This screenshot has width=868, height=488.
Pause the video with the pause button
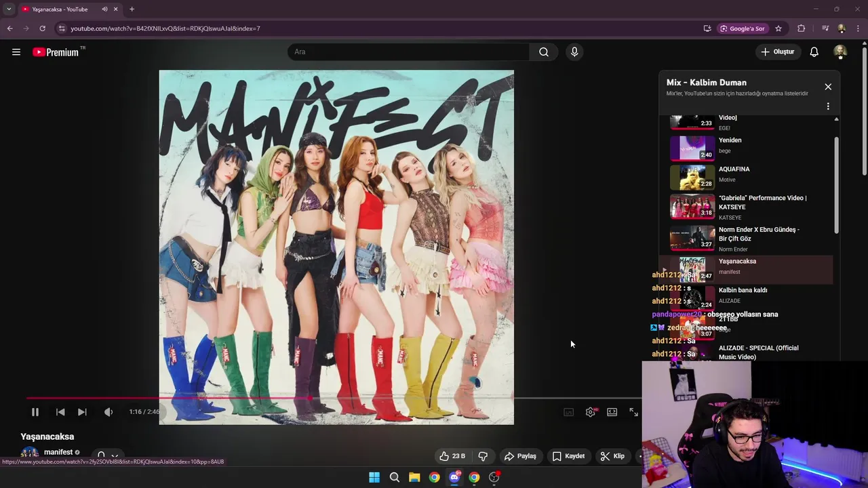(x=35, y=412)
